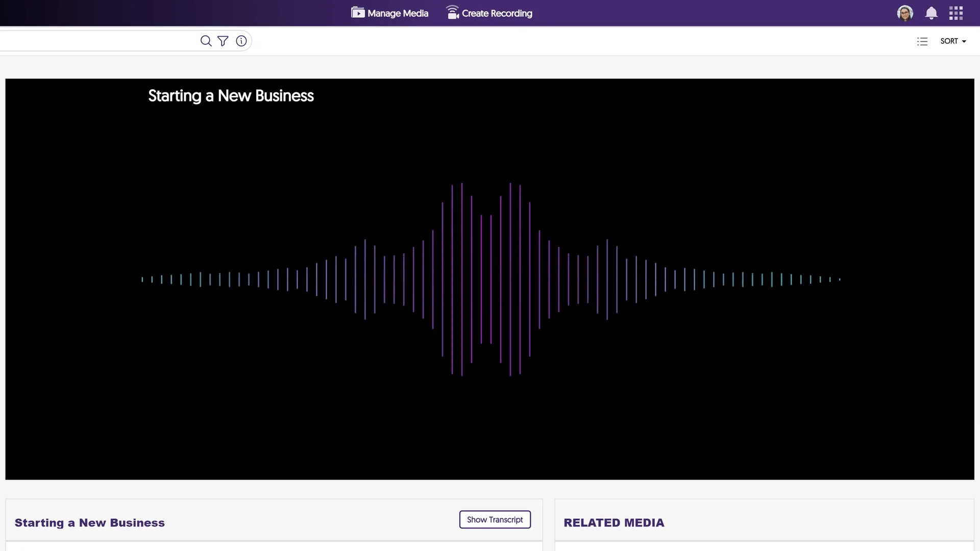Open Manage Media page
The height and width of the screenshot is (551, 980).
(390, 13)
